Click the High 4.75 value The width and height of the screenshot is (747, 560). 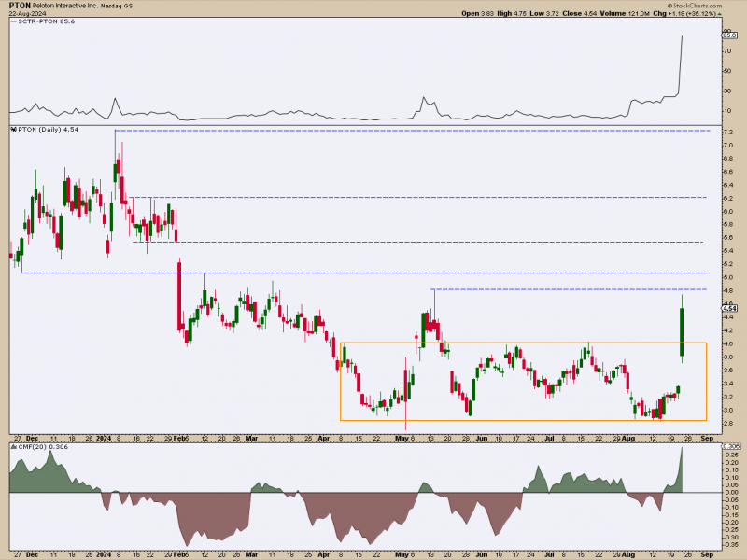pyautogui.click(x=512, y=13)
